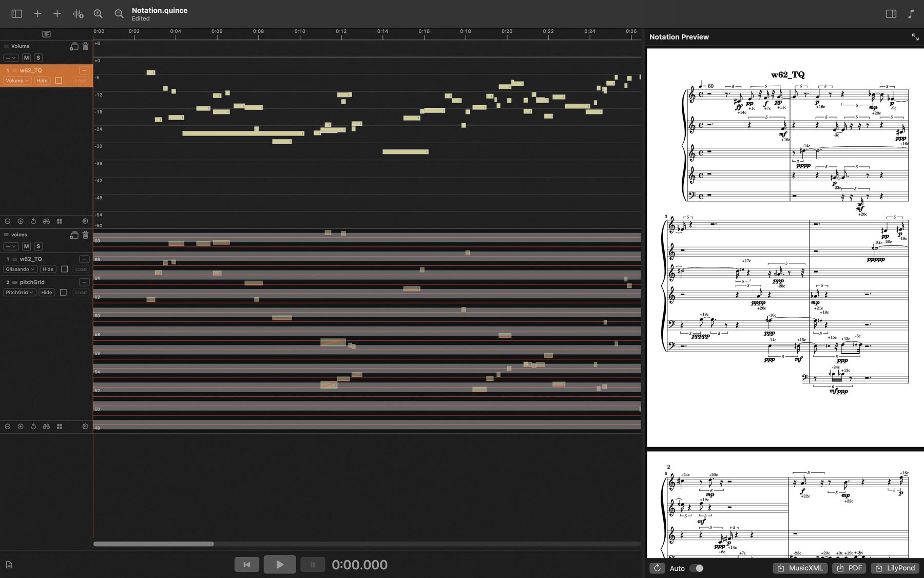Click the horizontal timeline scrollbar thumb
This screenshot has height=578, width=924.
pos(153,544)
